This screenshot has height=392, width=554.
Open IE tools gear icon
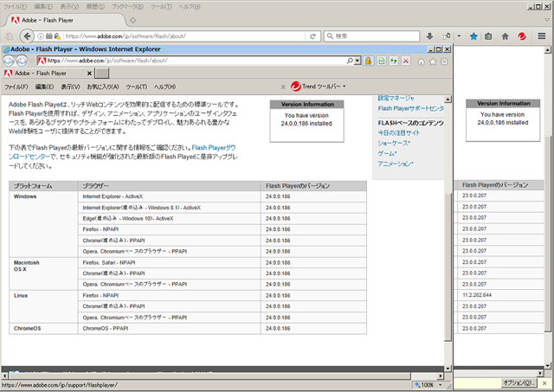click(x=444, y=61)
